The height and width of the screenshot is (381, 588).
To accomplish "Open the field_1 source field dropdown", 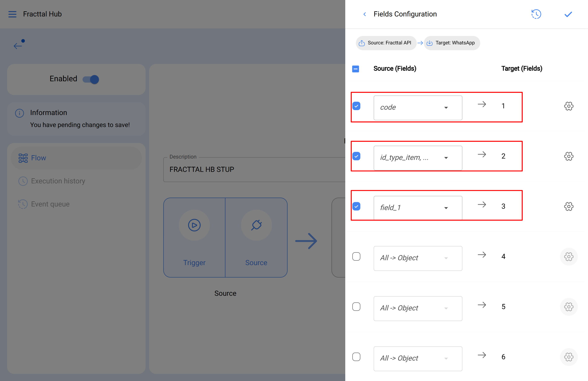I will point(418,208).
